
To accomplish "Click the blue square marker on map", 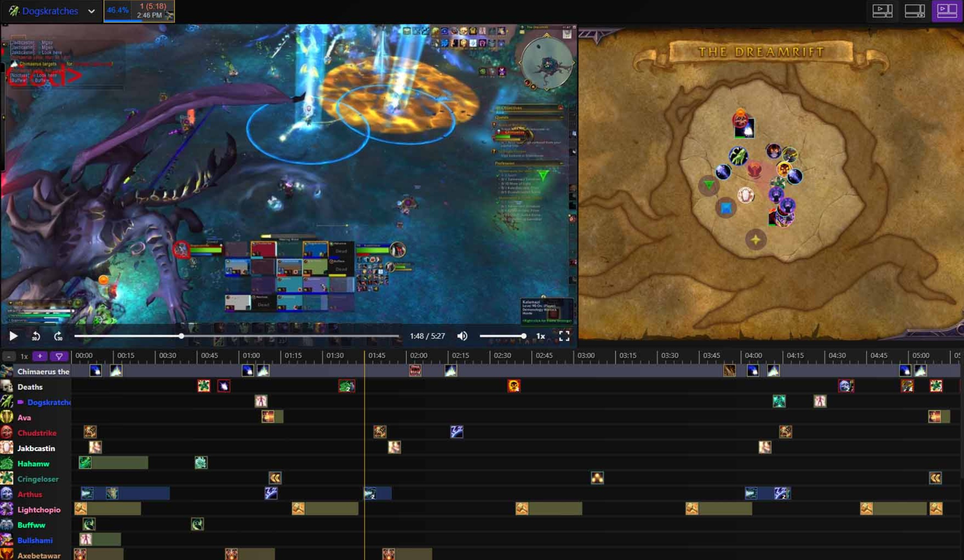I will pyautogui.click(x=726, y=208).
